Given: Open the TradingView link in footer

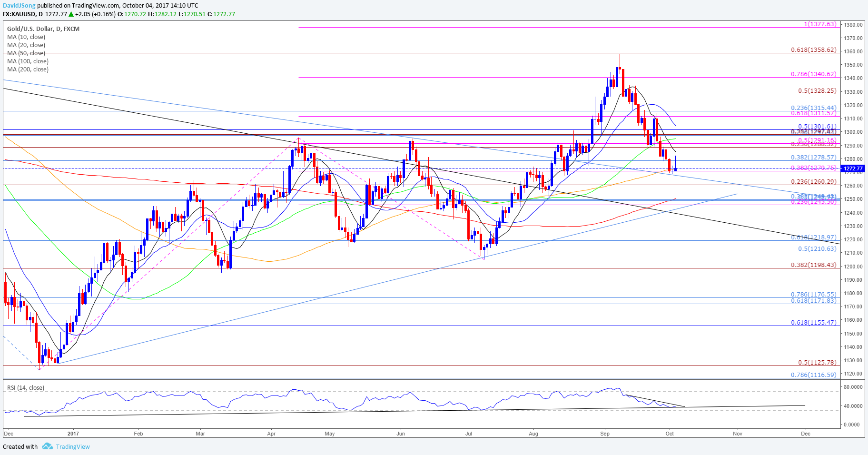Looking at the screenshot, I should click(x=73, y=446).
